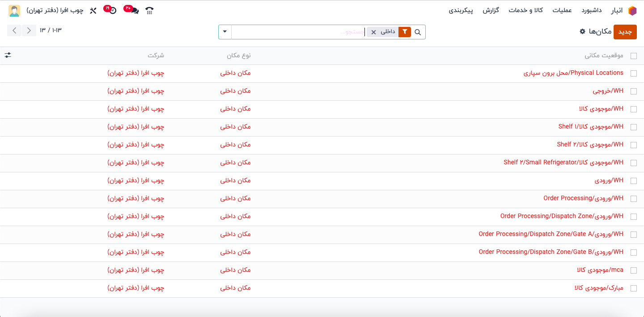The image size is (644, 317).
Task: Open the activities clock icon
Action: tap(113, 11)
